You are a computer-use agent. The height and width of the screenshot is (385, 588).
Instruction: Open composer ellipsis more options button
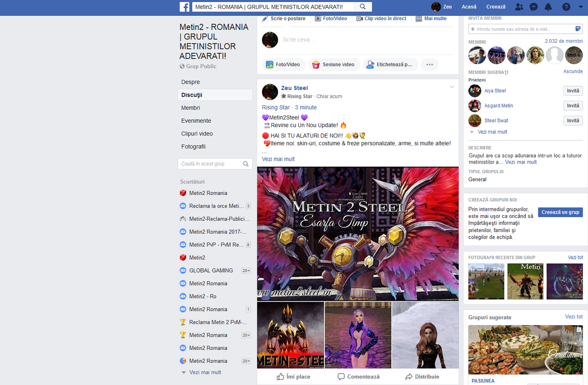[429, 64]
